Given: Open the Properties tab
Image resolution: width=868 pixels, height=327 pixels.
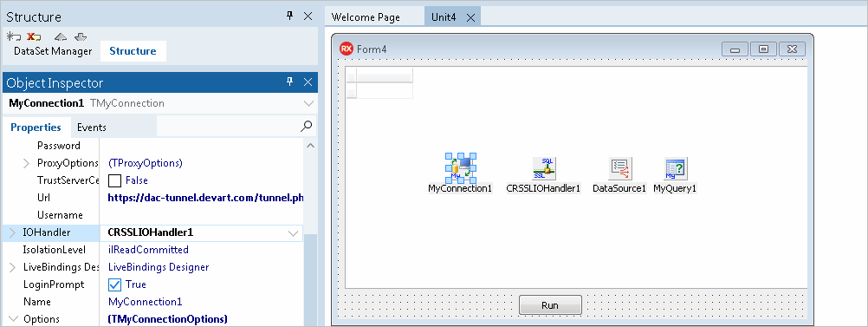Looking at the screenshot, I should pyautogui.click(x=36, y=127).
